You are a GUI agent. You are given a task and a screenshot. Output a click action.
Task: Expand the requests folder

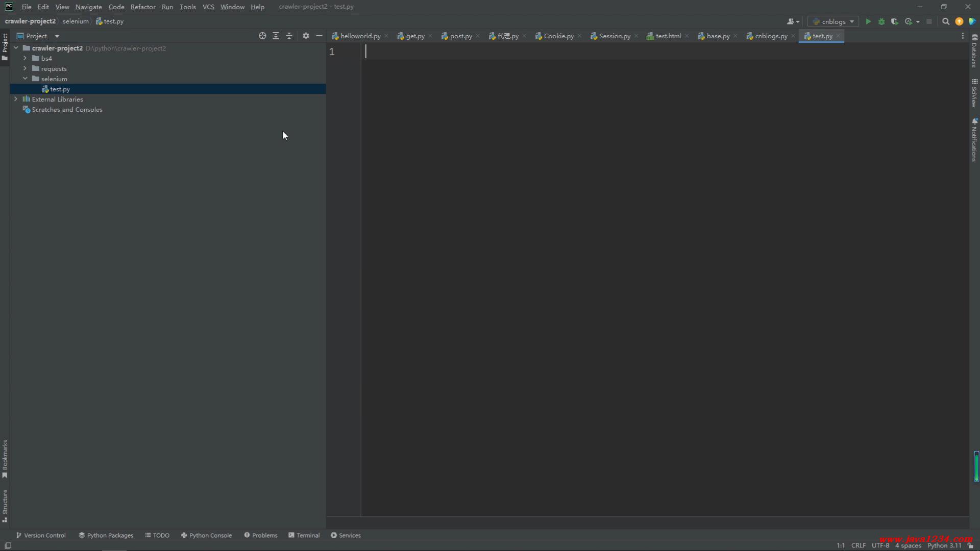(25, 68)
